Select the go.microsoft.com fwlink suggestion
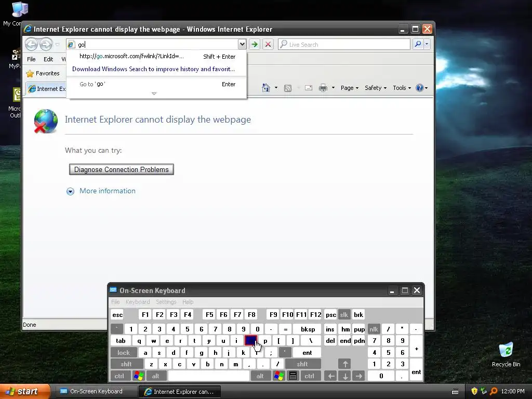532x399 pixels. [x=157, y=56]
